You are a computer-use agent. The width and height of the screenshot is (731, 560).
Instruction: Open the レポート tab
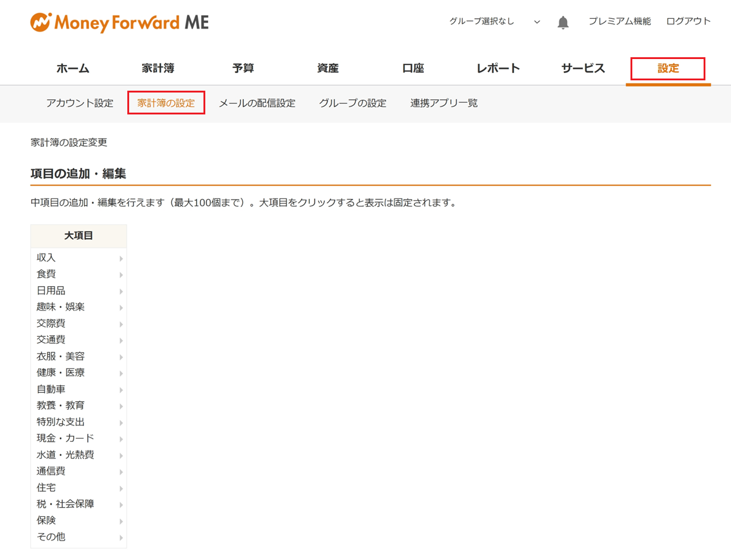tap(498, 68)
